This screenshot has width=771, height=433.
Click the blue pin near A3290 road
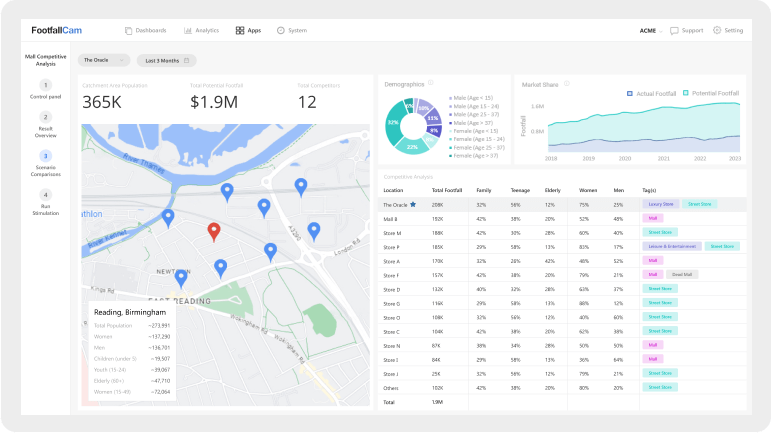pyautogui.click(x=314, y=231)
